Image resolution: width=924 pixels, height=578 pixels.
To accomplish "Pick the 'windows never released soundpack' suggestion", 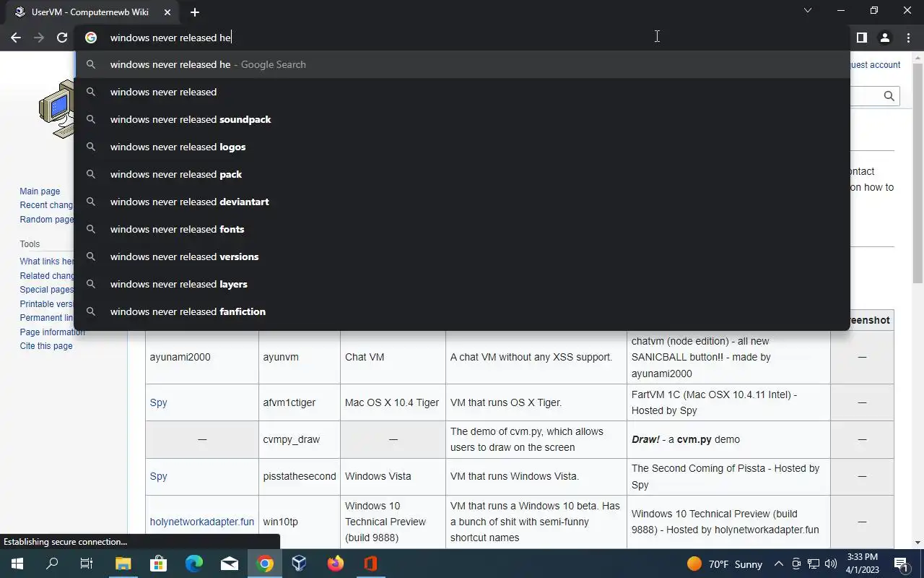I will (462, 119).
